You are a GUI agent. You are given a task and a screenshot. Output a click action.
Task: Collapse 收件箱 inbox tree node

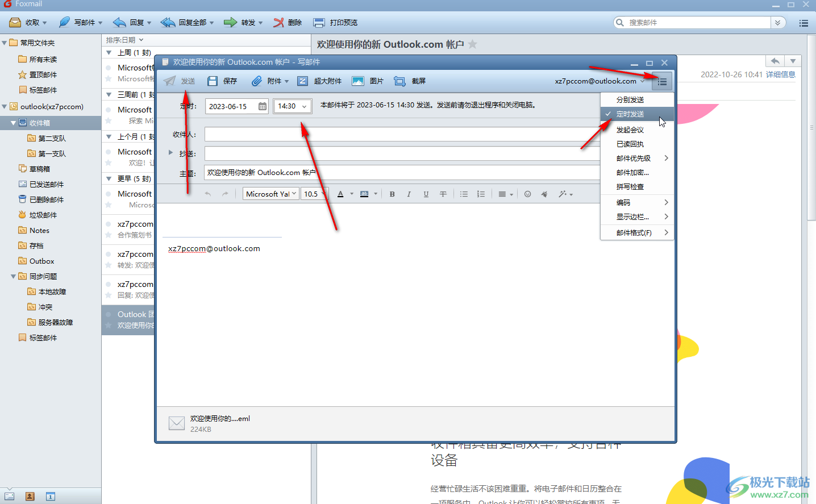pyautogui.click(x=13, y=123)
